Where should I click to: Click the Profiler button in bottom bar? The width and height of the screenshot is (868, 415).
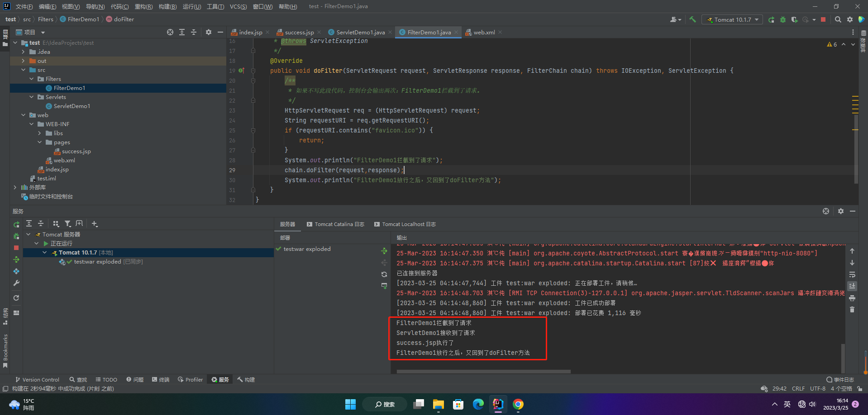click(190, 380)
